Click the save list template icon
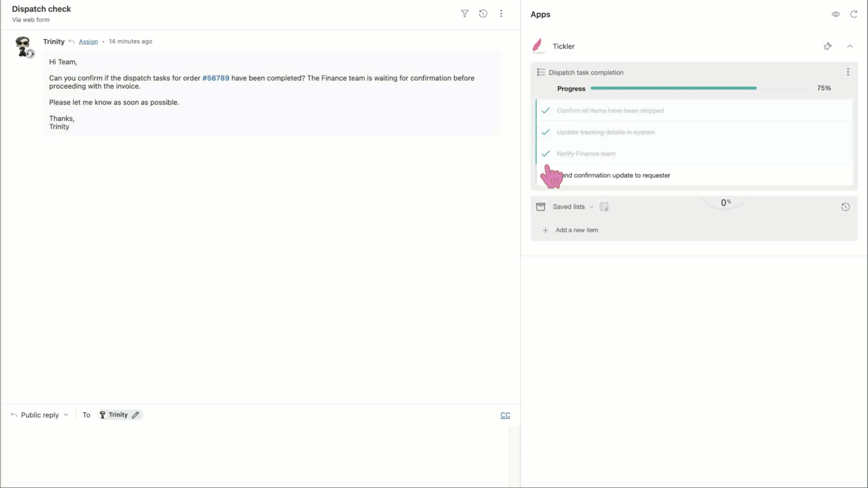The width and height of the screenshot is (868, 488). click(604, 207)
